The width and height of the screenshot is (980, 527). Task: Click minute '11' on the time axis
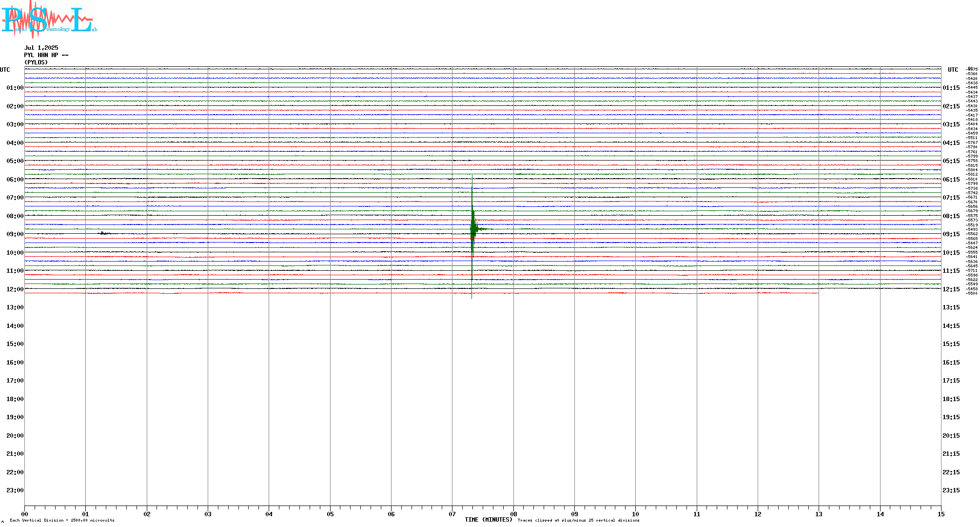pos(697,514)
